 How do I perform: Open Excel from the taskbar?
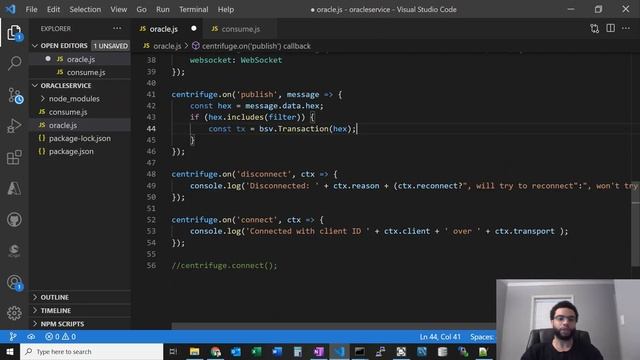256,351
